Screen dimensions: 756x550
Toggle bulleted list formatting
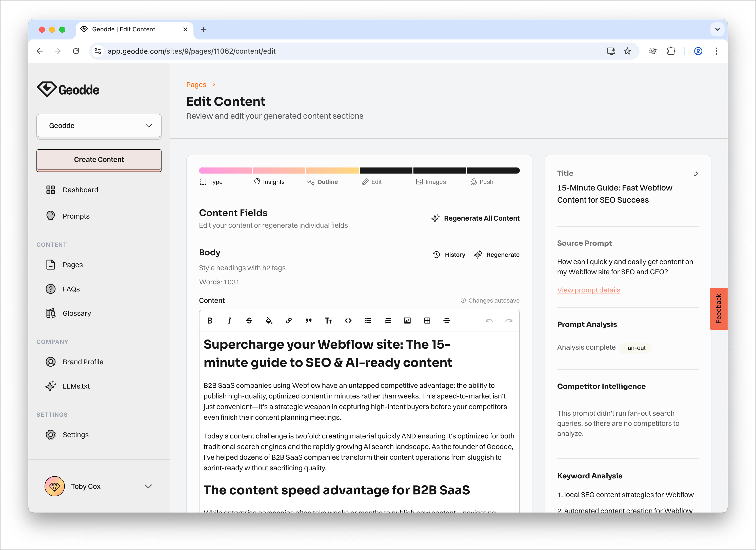(368, 321)
